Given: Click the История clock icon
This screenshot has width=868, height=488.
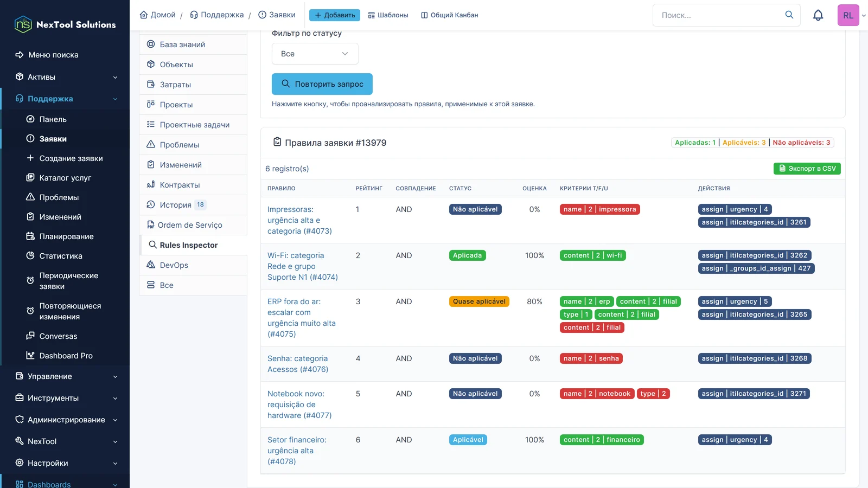Looking at the screenshot, I should [151, 205].
